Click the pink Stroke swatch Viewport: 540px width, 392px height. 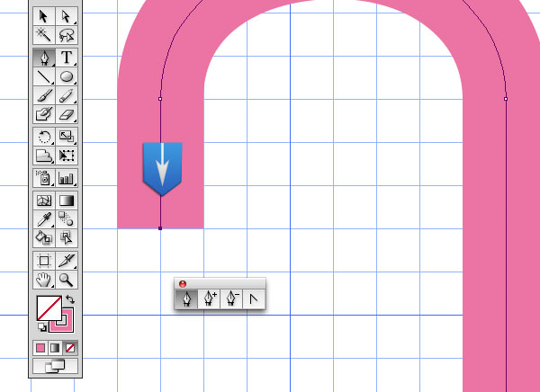(67, 325)
